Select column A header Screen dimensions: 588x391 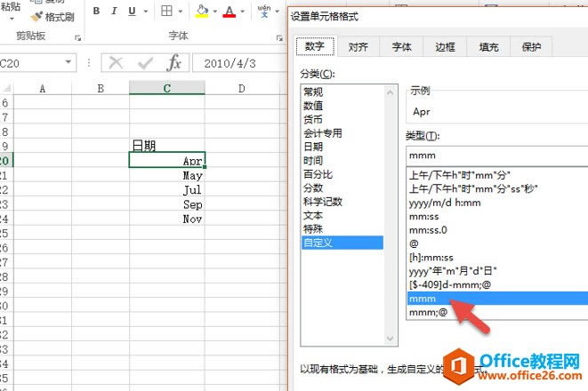pyautogui.click(x=43, y=88)
